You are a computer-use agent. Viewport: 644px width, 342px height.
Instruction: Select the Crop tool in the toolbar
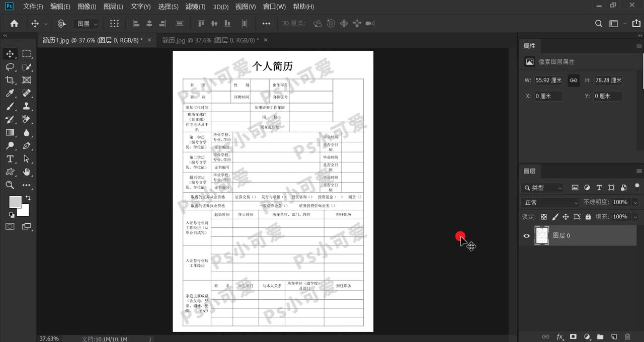click(x=10, y=80)
